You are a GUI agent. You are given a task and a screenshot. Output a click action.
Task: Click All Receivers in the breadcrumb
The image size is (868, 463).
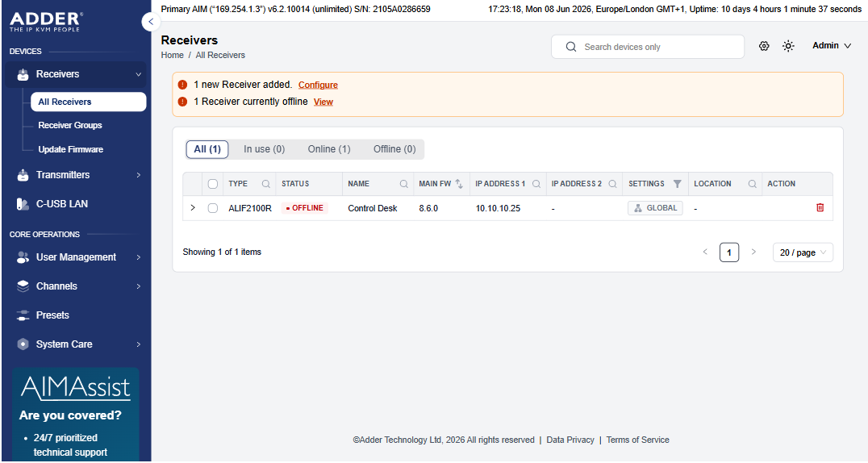pyautogui.click(x=220, y=56)
